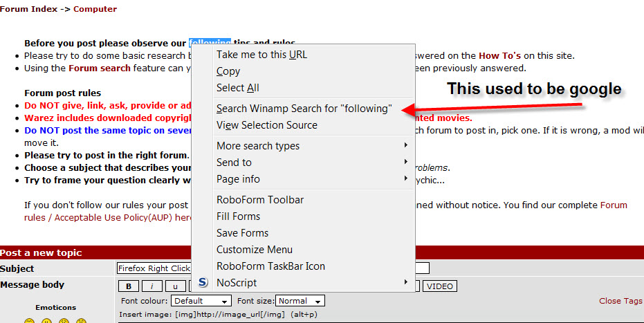Open the Forum Index link
Screen dimensions: 644x323
pos(29,8)
